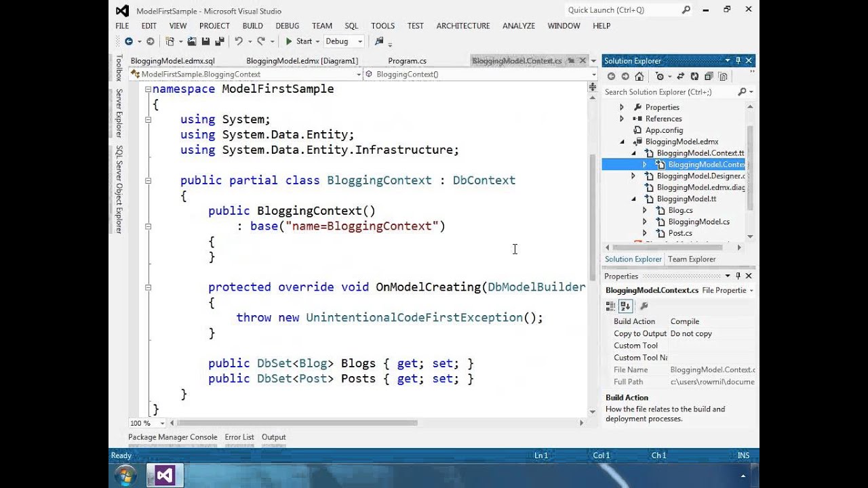
Task: Click the Visual Studio icon on taskbar
Action: pyautogui.click(x=165, y=476)
